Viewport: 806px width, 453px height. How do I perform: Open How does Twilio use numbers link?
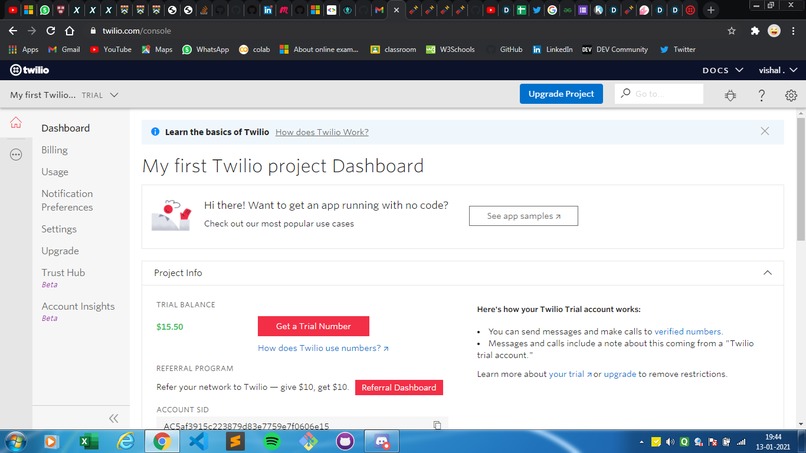(x=323, y=348)
